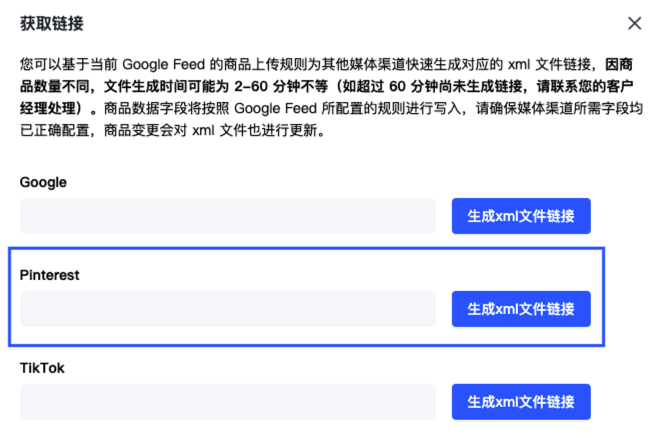The height and width of the screenshot is (445, 670).
Task: Click the Pinterest section label
Action: coord(50,275)
